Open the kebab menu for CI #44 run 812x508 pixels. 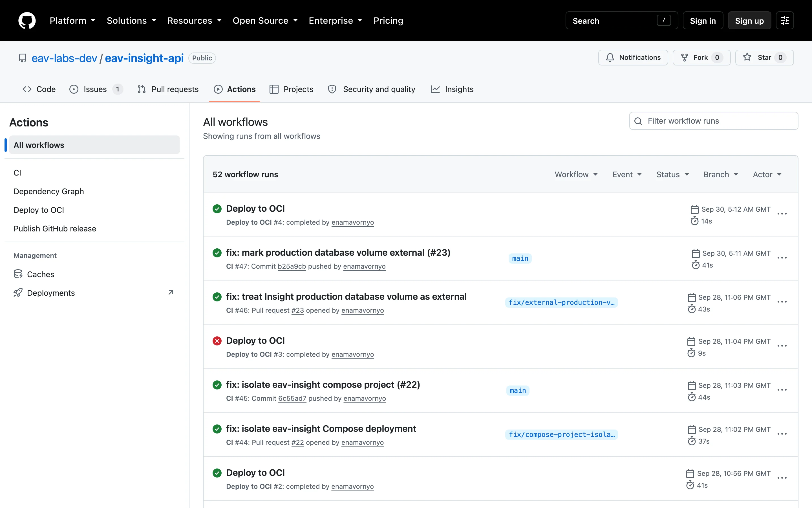782,434
